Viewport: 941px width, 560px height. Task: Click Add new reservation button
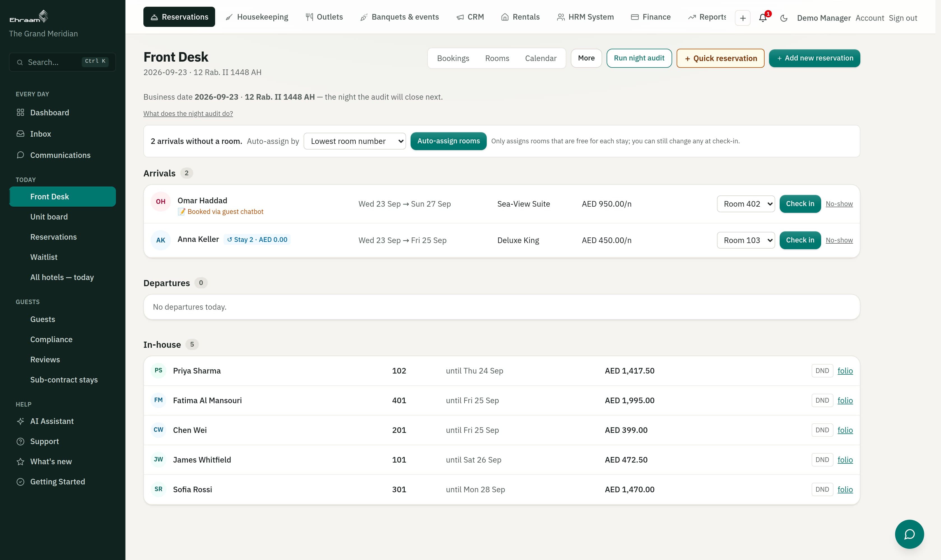(x=814, y=58)
